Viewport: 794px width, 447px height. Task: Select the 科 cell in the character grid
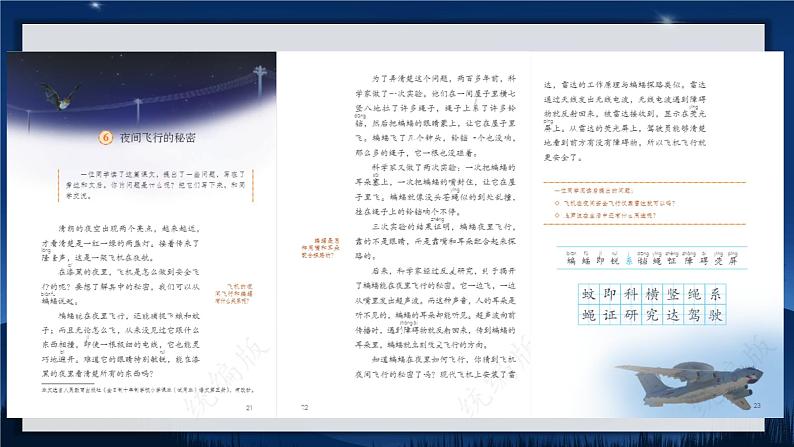(x=631, y=294)
